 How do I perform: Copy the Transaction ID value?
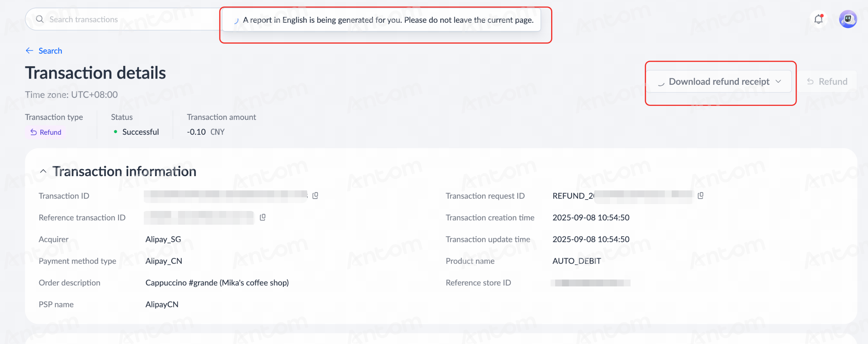coord(315,196)
